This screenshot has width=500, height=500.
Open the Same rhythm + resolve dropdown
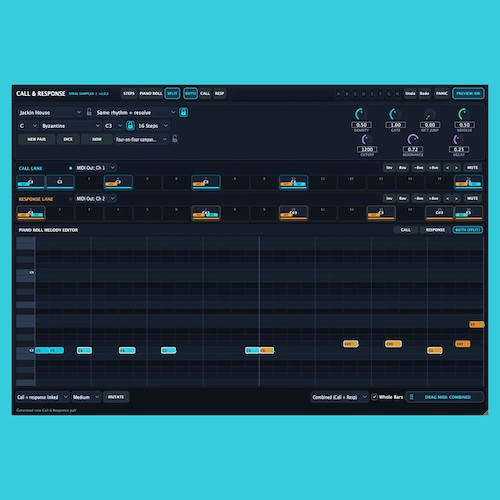(x=136, y=112)
